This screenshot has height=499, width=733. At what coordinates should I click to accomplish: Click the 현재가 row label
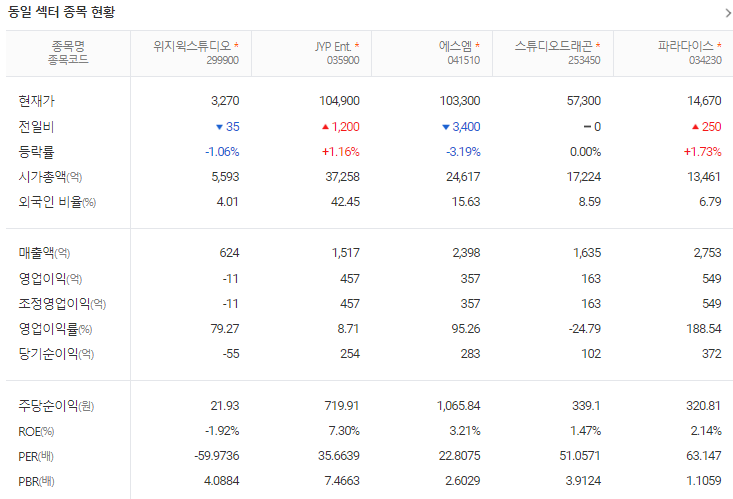point(36,101)
